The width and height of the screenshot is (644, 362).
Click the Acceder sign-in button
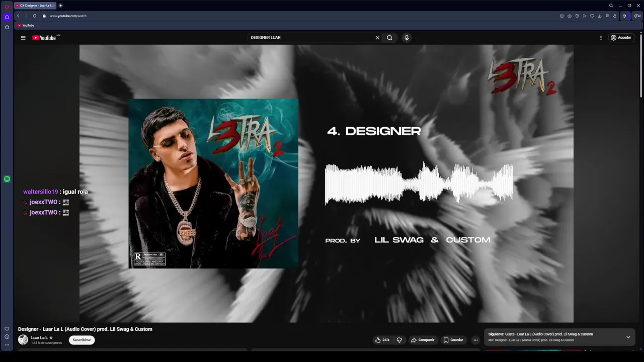coord(621,38)
